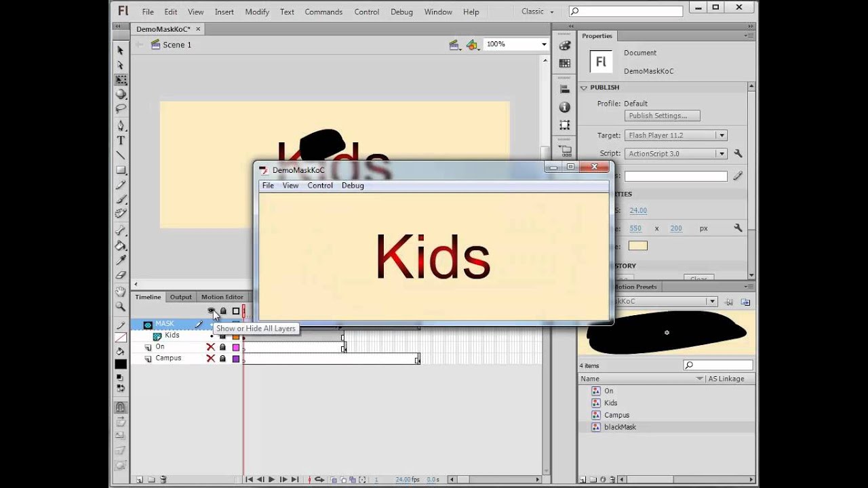868x488 pixels.
Task: Click the black Fill color swatch
Action: pos(121,364)
